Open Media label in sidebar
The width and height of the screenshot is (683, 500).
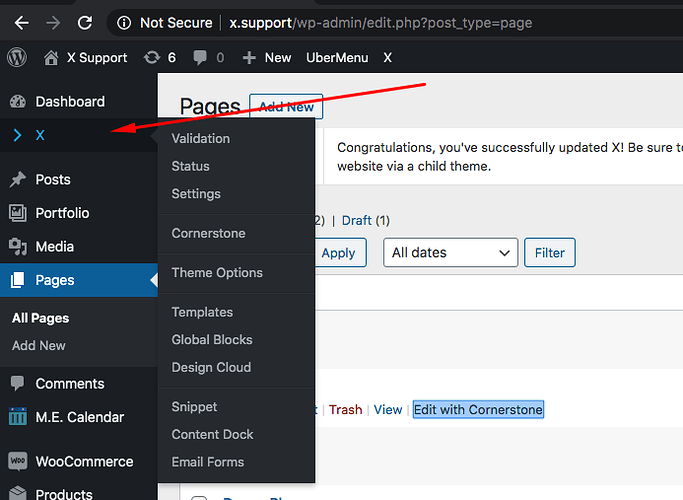(x=54, y=247)
